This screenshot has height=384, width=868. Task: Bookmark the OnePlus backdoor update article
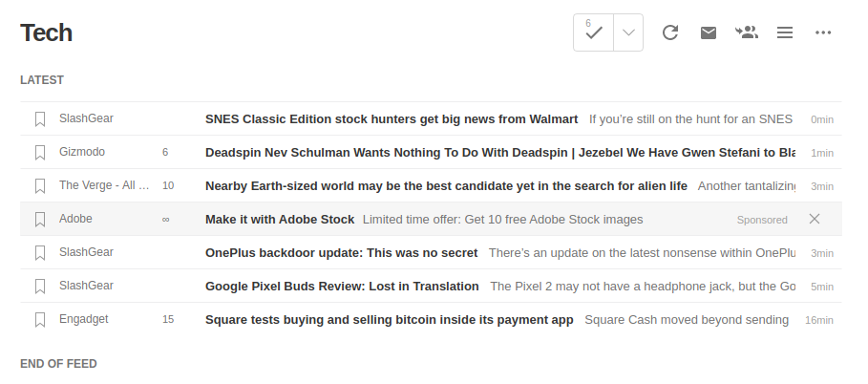[40, 253]
